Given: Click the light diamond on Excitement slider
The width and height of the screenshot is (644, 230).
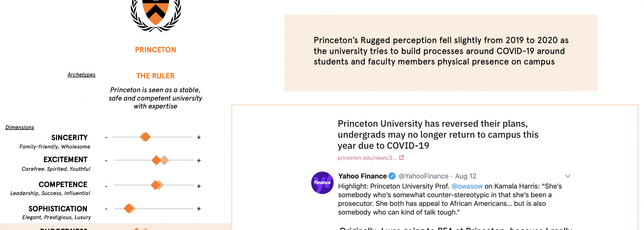Looking at the screenshot, I should pyautogui.click(x=165, y=160).
